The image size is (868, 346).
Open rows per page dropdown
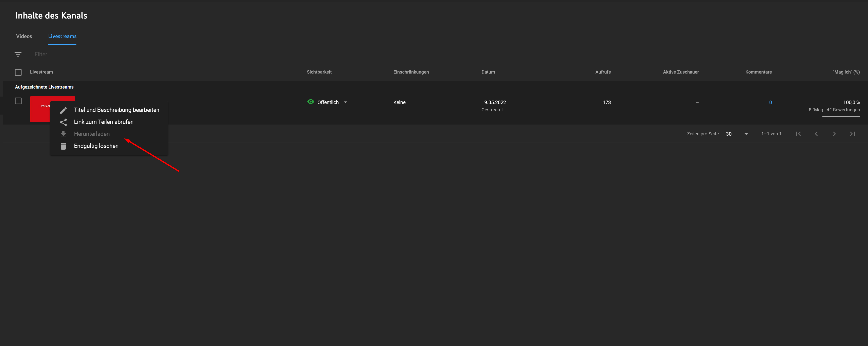pyautogui.click(x=746, y=134)
